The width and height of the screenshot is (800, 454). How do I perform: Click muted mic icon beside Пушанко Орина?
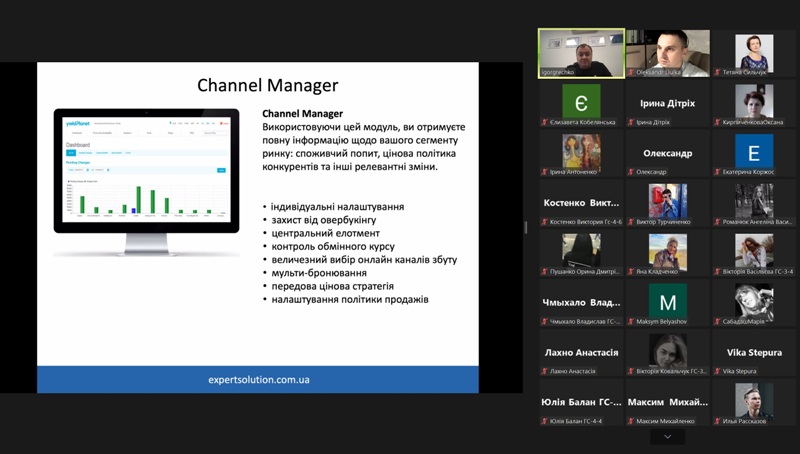tap(544, 272)
